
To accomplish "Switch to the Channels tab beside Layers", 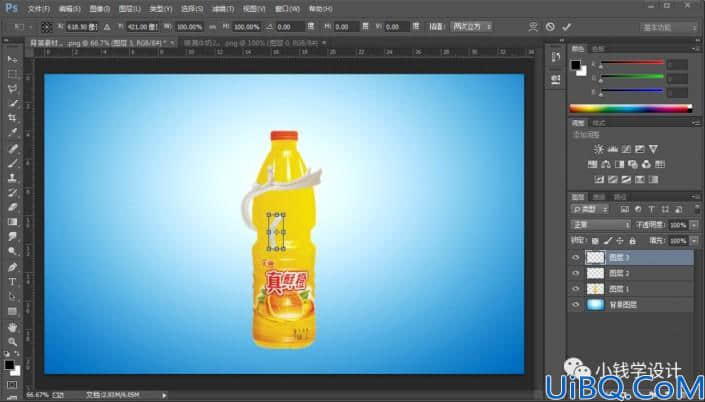I will [x=599, y=197].
